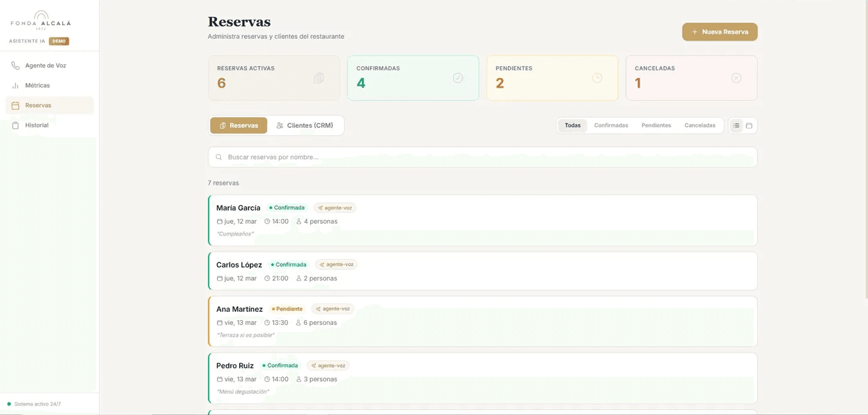Viewport: 868px width, 415px height.
Task: Click "Sistema activo 24/7" status text
Action: pos(38,404)
